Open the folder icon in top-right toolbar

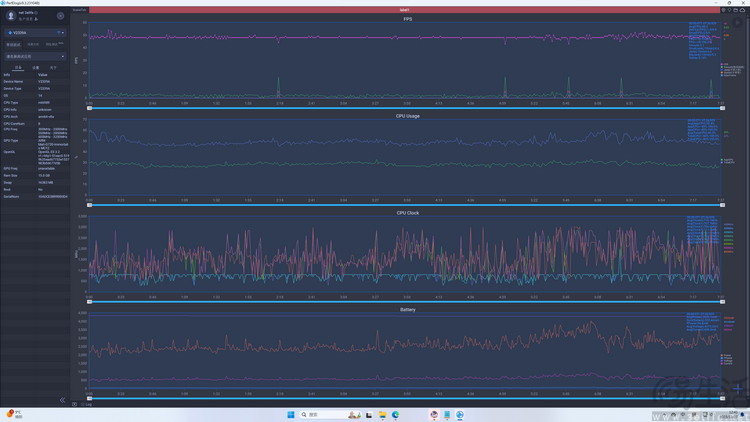click(735, 10)
